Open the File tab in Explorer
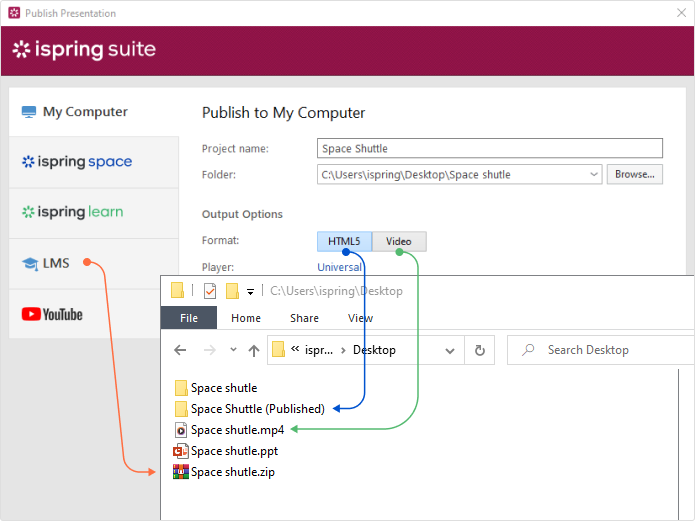The image size is (695, 521). (189, 318)
